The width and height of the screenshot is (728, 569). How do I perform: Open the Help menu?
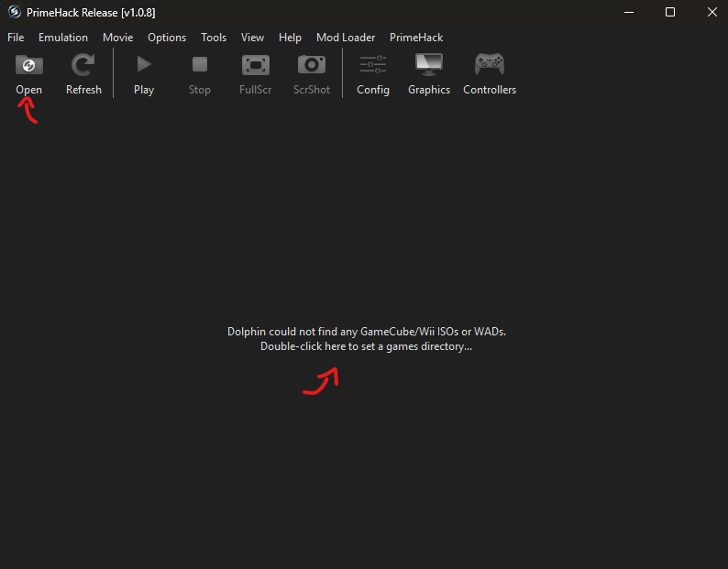tap(290, 38)
